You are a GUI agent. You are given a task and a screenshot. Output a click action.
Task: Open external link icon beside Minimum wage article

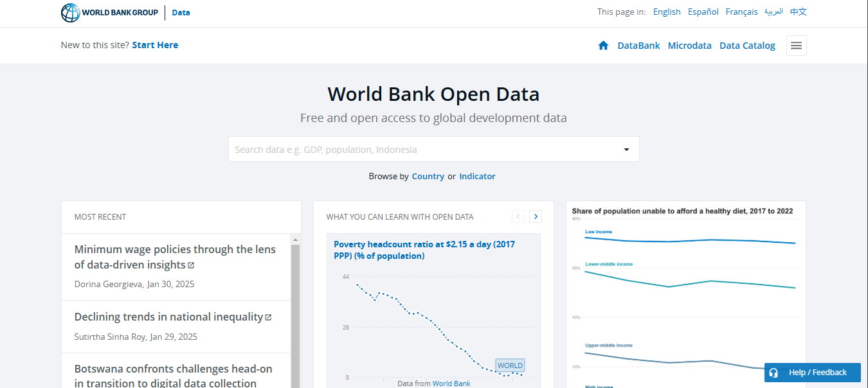[191, 265]
